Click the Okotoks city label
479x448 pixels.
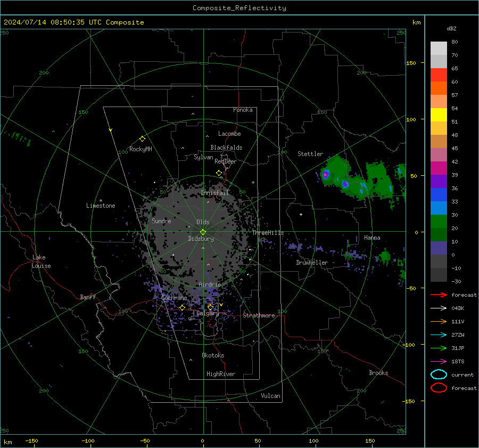213,355
